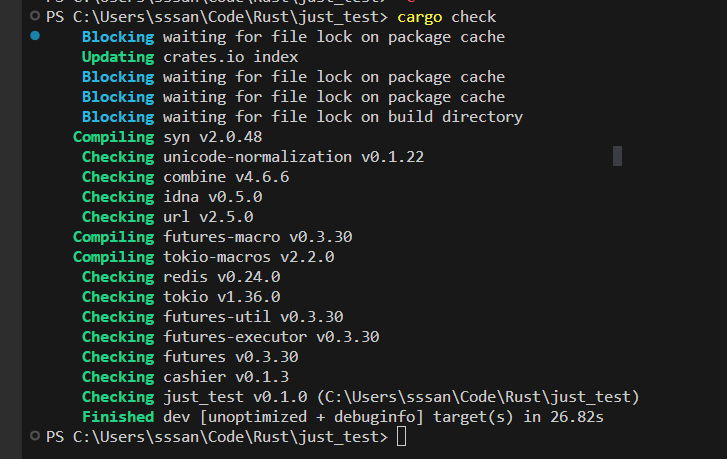Click the blue command decoration dot
The width and height of the screenshot is (727, 459).
coord(35,37)
